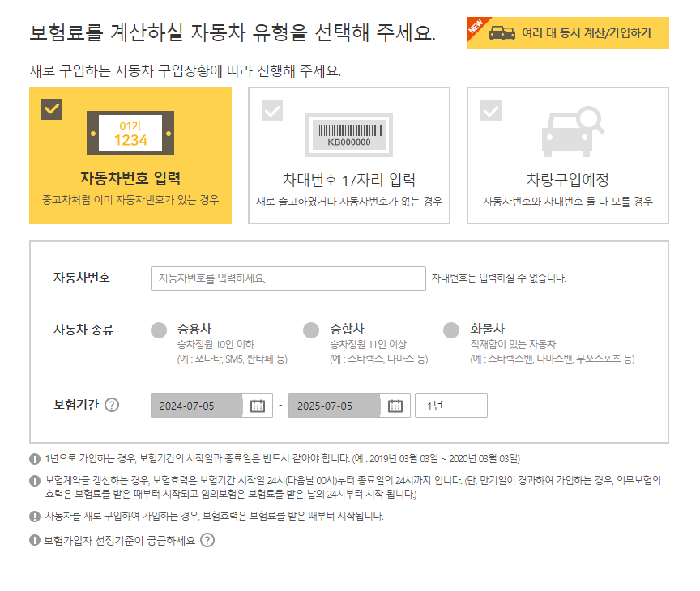Click the 1년 duration selector

tap(450, 406)
